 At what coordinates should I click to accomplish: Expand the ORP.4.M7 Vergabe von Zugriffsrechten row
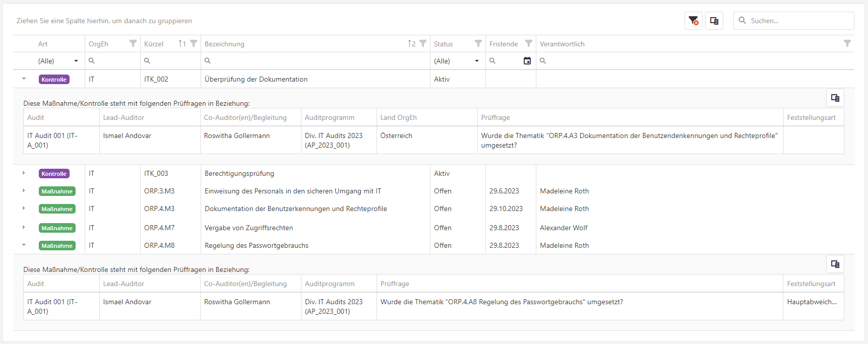(24, 228)
